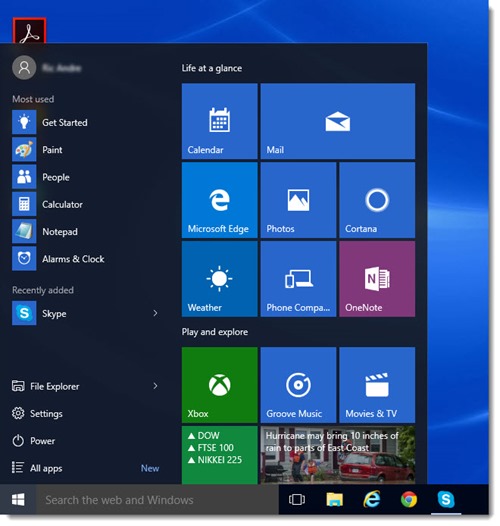Click the NIKKEI 225 stock line

tap(215, 460)
